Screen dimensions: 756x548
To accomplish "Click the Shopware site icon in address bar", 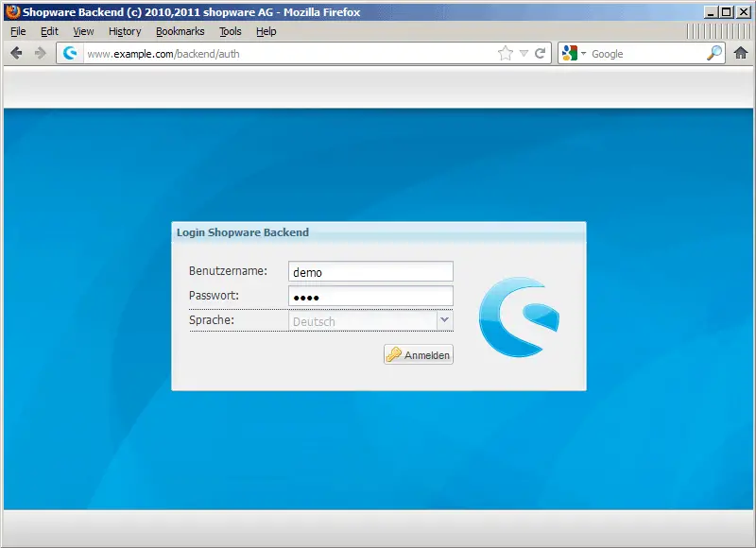I will point(69,53).
